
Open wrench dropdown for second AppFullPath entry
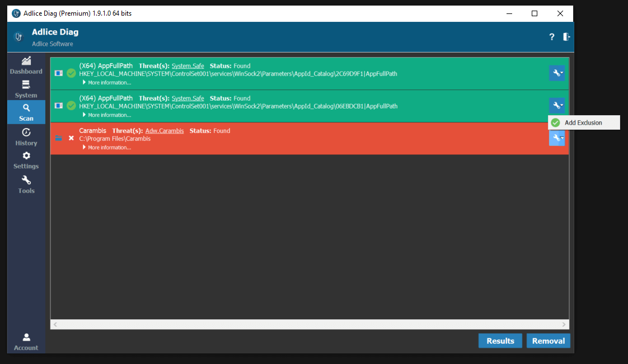click(556, 105)
